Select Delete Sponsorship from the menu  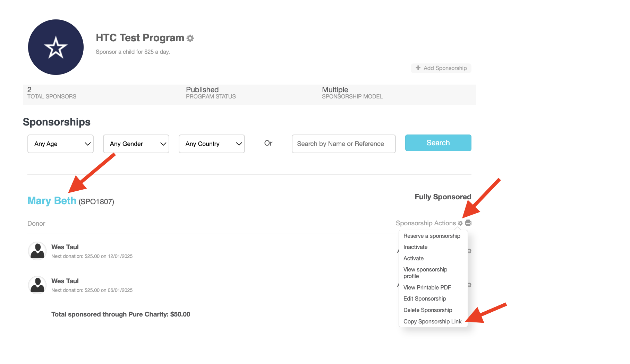(428, 310)
